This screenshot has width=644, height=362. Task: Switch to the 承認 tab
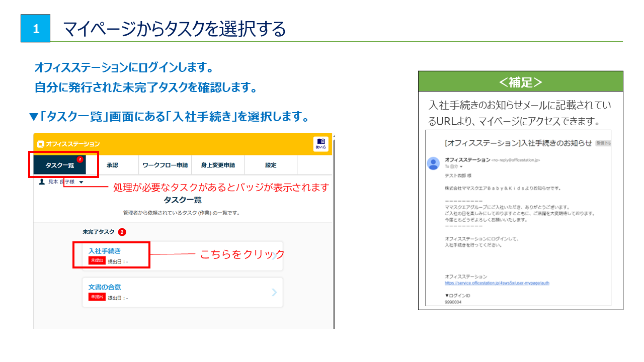coord(112,165)
